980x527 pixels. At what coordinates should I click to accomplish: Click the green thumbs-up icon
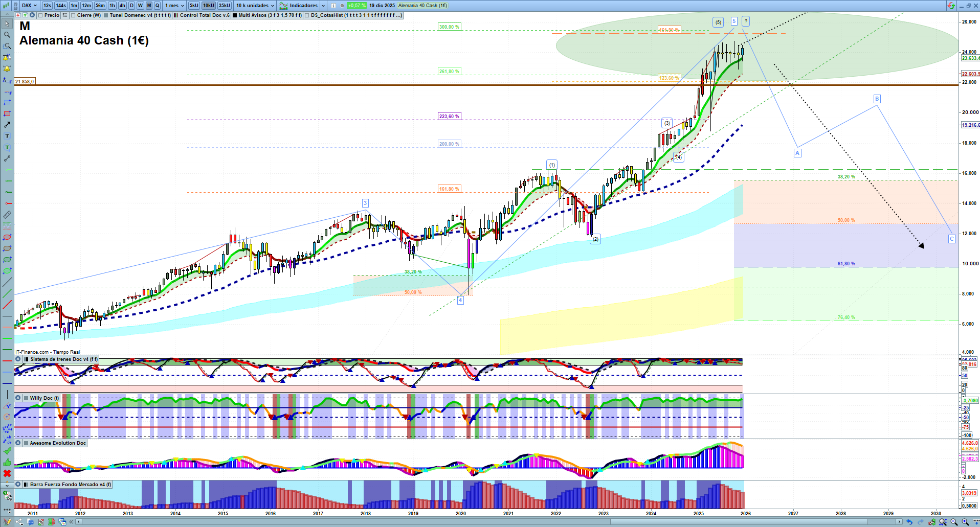[7, 462]
